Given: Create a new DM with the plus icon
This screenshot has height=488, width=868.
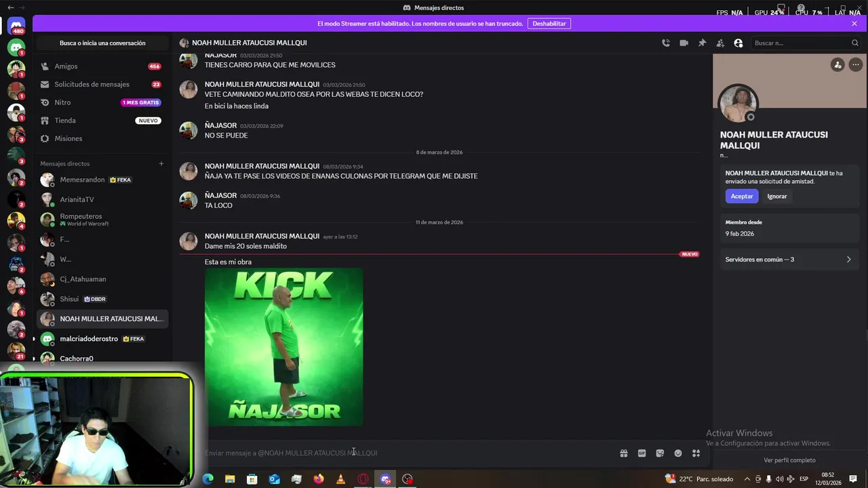Looking at the screenshot, I should click(161, 163).
